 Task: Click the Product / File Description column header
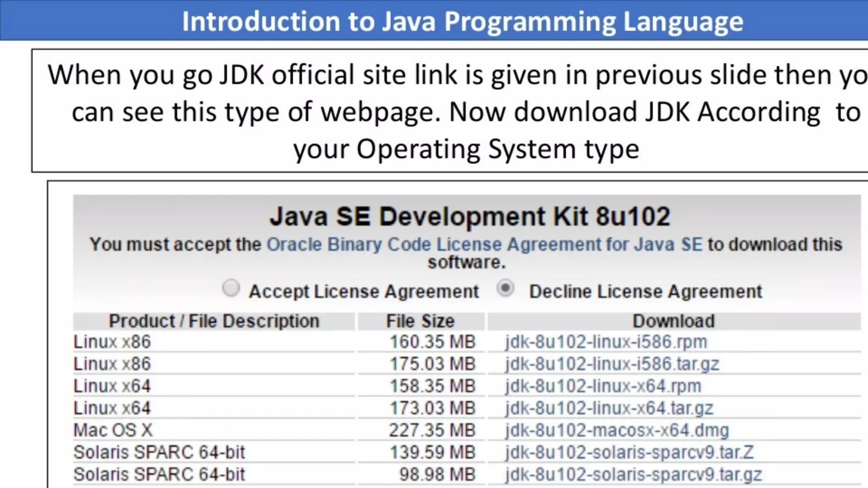click(x=214, y=321)
